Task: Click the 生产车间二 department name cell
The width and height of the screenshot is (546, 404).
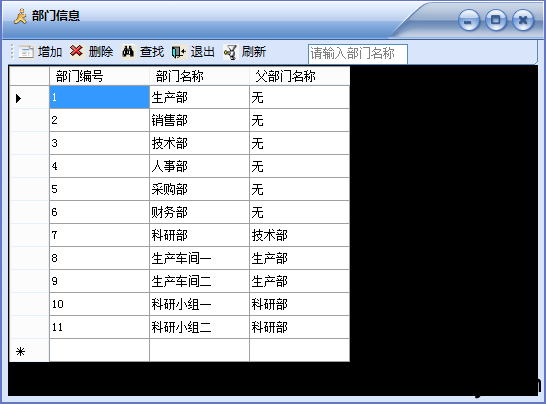Action: click(199, 281)
